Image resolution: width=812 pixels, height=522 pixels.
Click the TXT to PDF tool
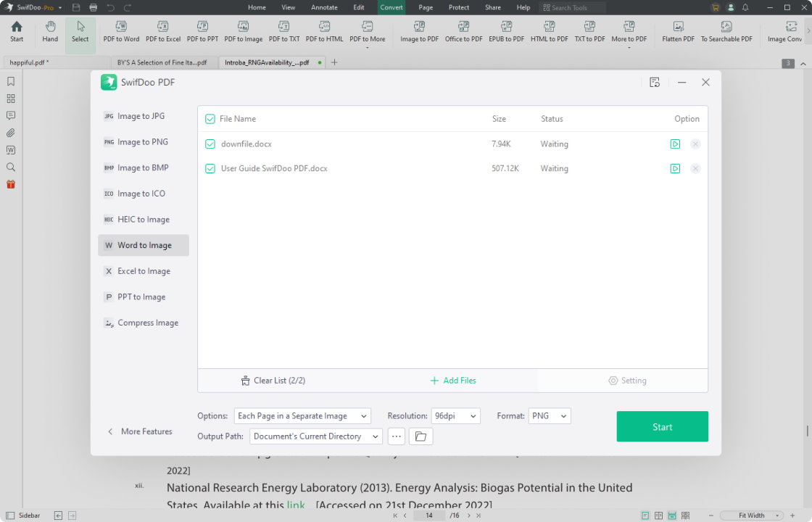tap(589, 32)
